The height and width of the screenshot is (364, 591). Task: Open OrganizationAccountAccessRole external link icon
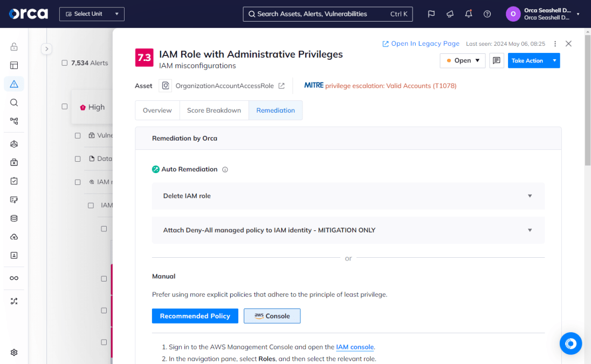(x=281, y=86)
